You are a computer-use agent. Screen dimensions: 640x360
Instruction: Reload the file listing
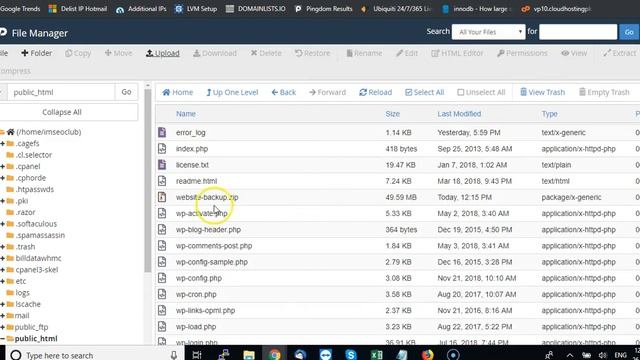(376, 92)
